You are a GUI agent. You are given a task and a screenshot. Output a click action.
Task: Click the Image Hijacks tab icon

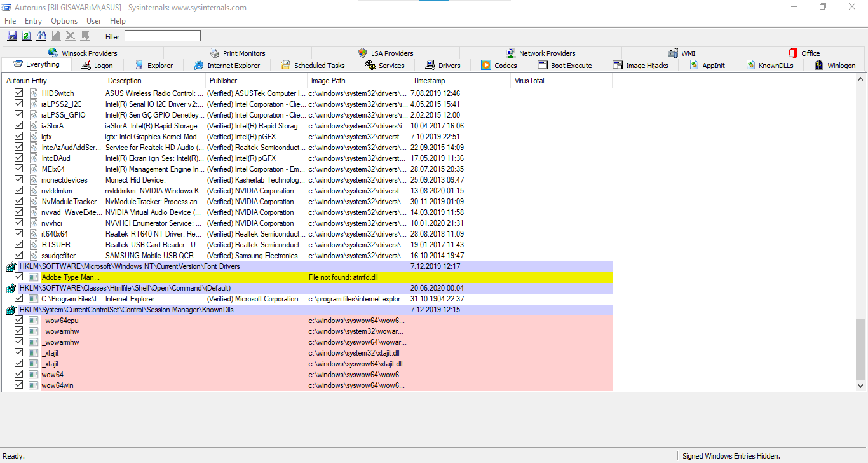618,65
